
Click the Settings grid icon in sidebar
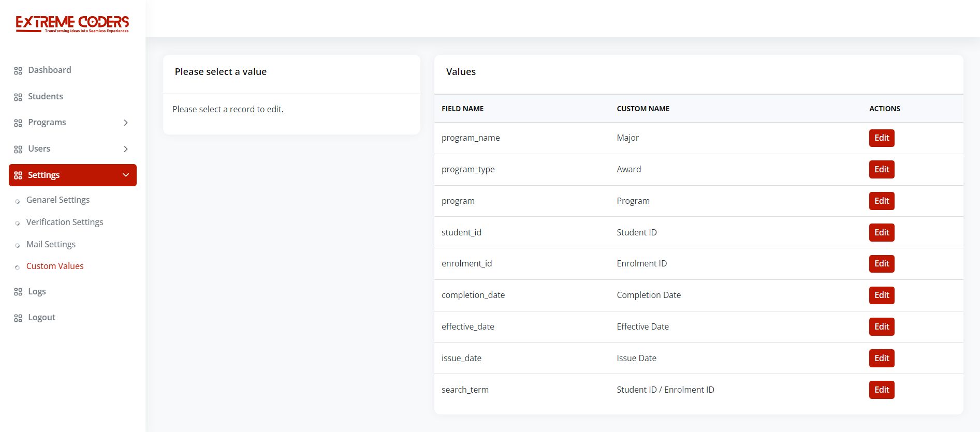18,175
